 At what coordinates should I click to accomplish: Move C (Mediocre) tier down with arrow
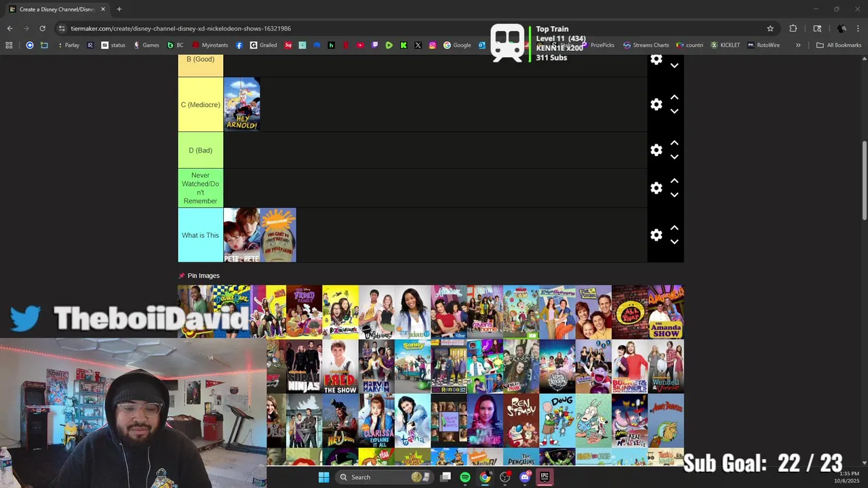click(674, 111)
